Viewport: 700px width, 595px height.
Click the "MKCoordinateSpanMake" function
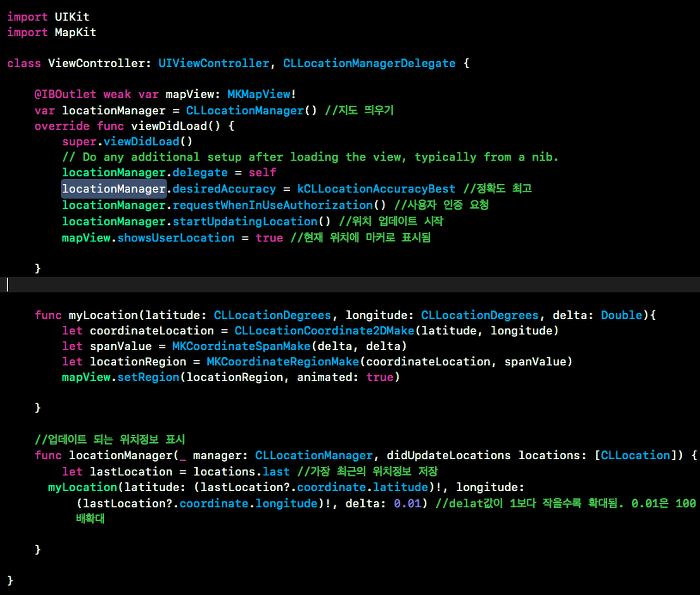point(242,347)
